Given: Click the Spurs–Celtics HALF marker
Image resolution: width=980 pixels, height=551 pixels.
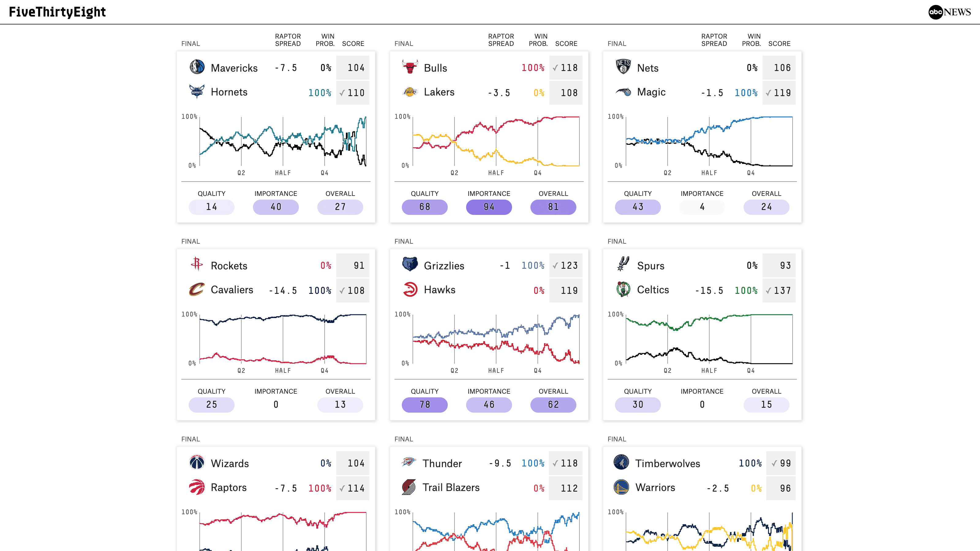Looking at the screenshot, I should pyautogui.click(x=709, y=370).
